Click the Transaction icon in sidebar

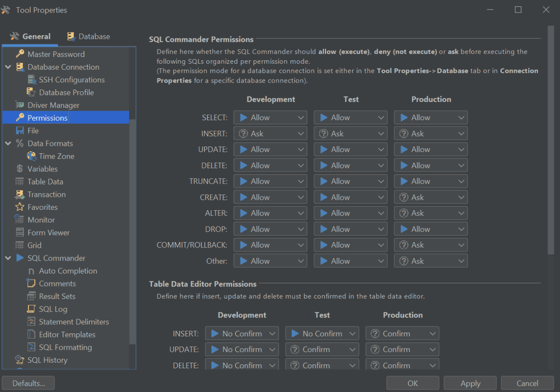pyautogui.click(x=20, y=194)
